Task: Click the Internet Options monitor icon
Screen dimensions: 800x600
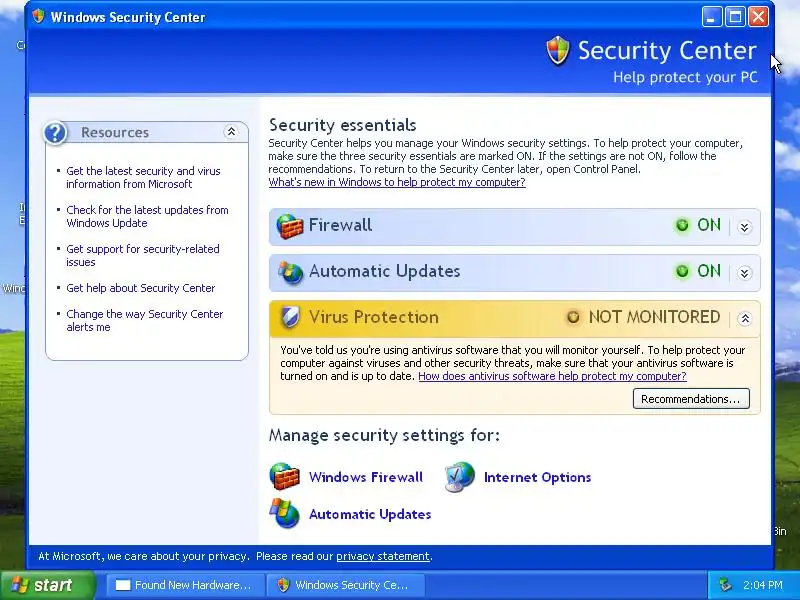Action: (x=459, y=477)
